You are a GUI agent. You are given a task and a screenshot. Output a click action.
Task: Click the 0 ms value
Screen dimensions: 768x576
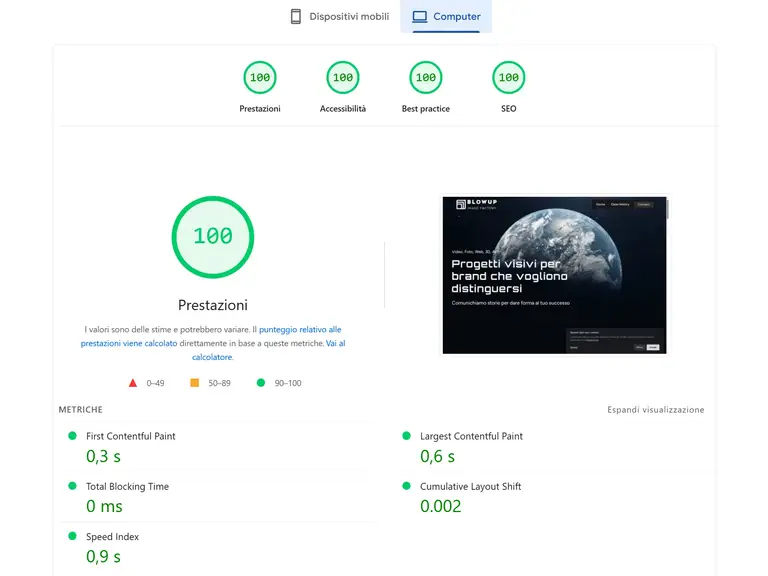pos(104,506)
